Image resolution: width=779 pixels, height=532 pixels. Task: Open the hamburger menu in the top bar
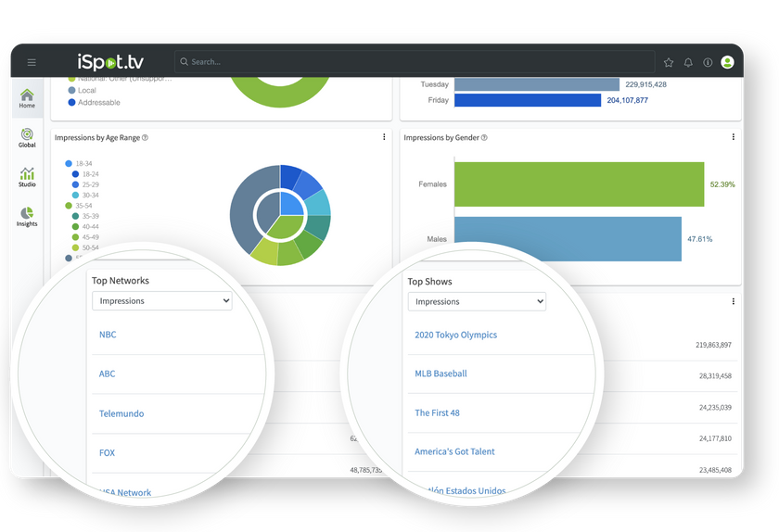point(32,62)
